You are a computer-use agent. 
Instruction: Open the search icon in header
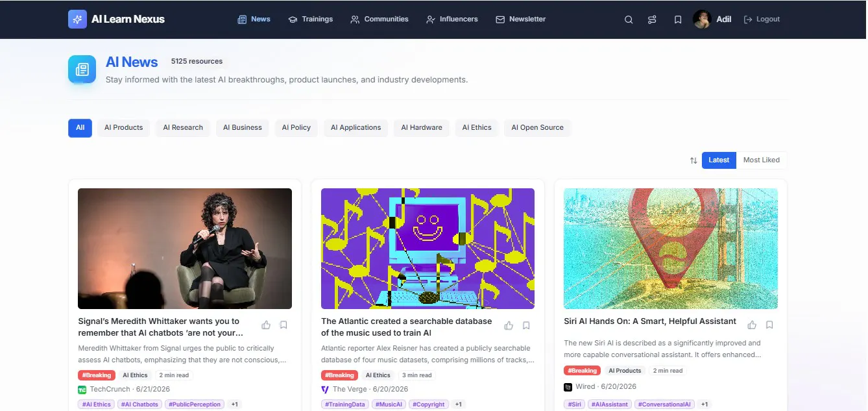629,19
